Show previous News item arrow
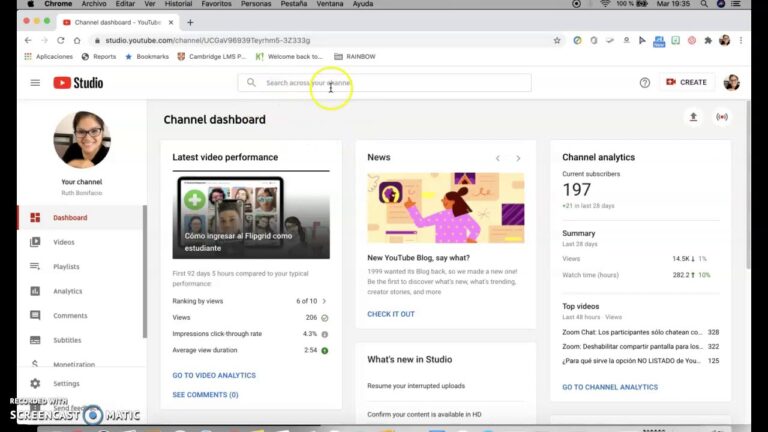The height and width of the screenshot is (432, 768). [498, 158]
